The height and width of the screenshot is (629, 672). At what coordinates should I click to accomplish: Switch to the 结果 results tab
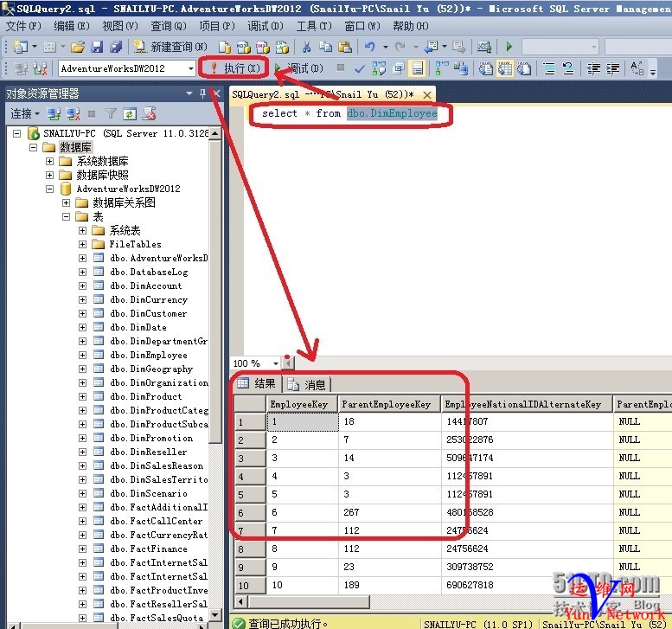pos(257,383)
